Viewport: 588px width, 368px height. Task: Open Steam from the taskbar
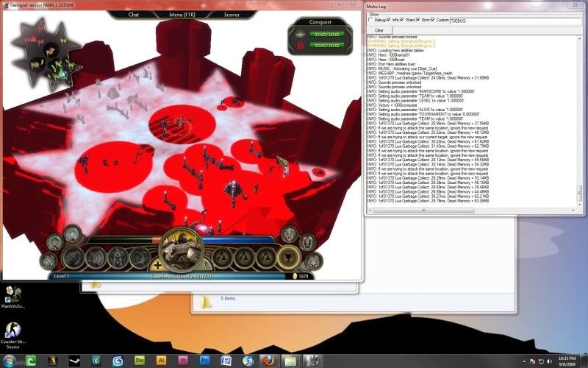click(74, 361)
